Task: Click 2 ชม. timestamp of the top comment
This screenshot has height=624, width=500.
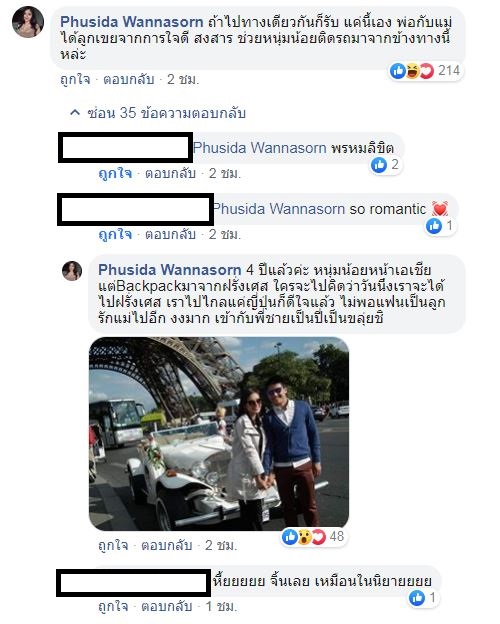Action: [x=183, y=80]
